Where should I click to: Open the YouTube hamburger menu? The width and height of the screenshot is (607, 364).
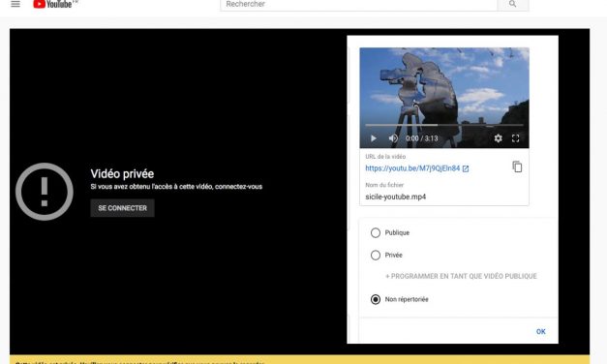pos(15,4)
